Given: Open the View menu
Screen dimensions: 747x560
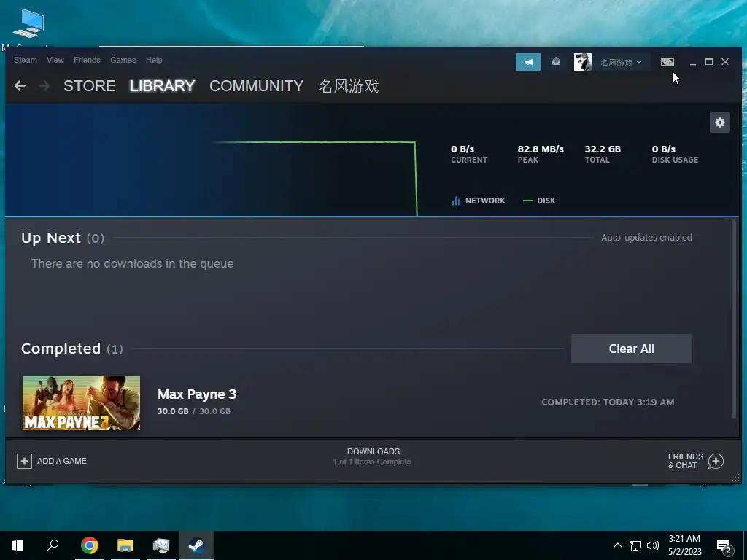Looking at the screenshot, I should point(55,60).
